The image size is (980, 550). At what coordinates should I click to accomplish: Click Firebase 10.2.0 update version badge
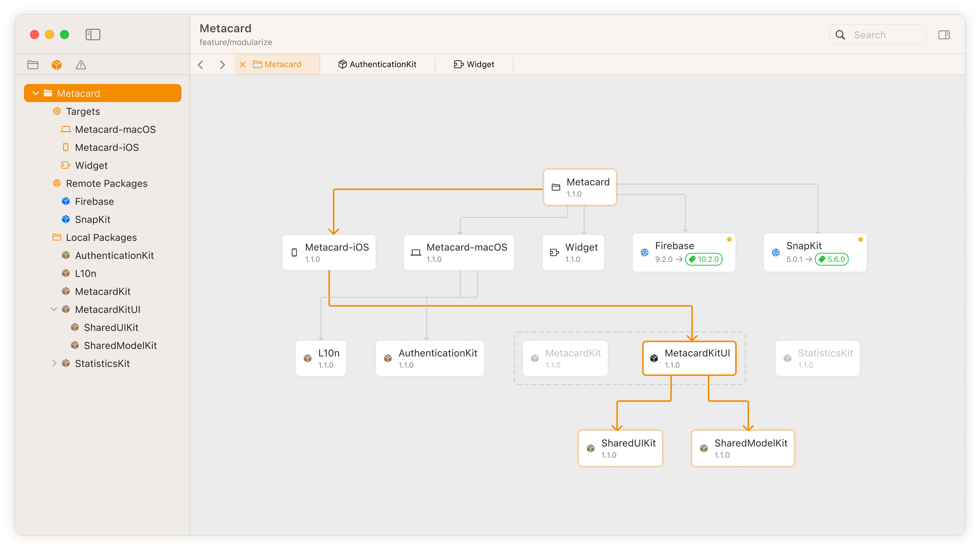pos(704,259)
